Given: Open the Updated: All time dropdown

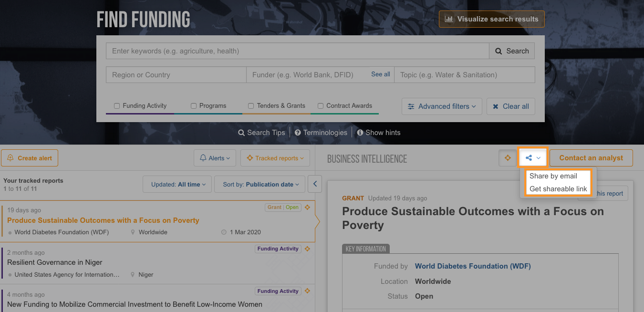Looking at the screenshot, I should pyautogui.click(x=177, y=184).
